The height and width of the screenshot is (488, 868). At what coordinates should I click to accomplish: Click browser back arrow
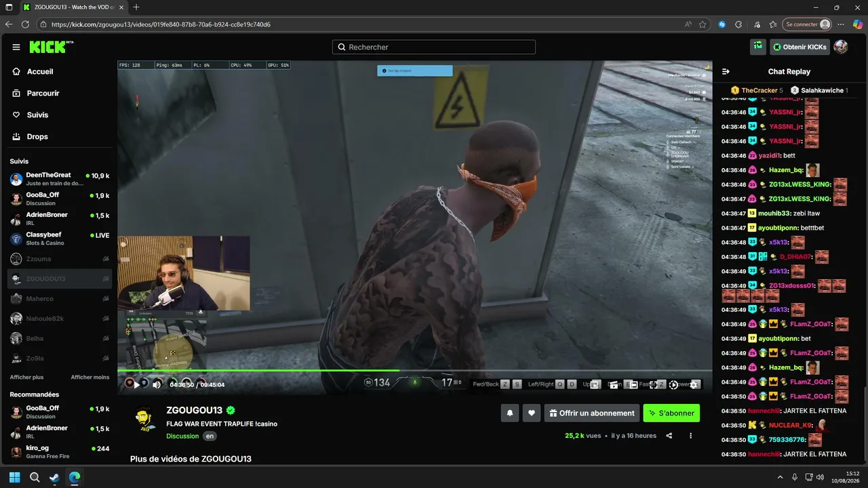coord(9,24)
